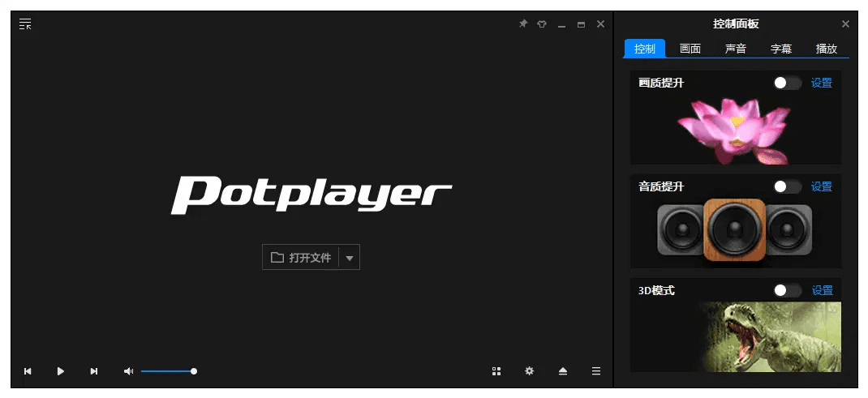Image resolution: width=868 pixels, height=398 pixels.
Task: Click the 3D模式 label
Action: click(x=656, y=290)
